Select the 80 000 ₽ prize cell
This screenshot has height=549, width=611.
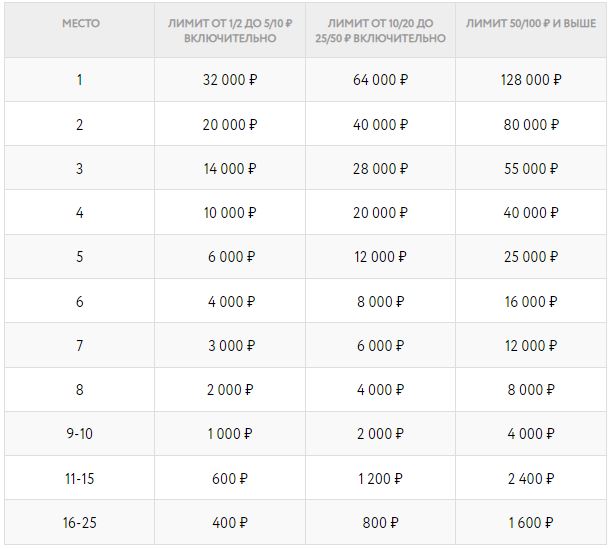click(530, 125)
